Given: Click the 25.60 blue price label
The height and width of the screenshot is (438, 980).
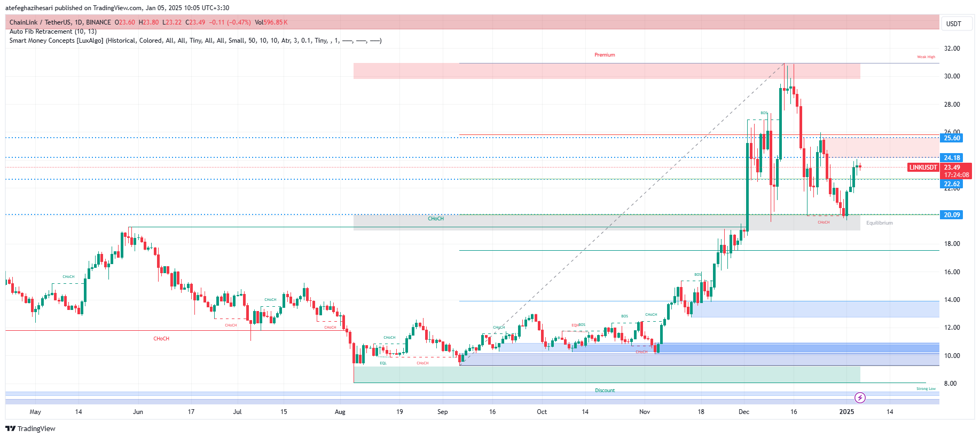Looking at the screenshot, I should click(x=952, y=138).
